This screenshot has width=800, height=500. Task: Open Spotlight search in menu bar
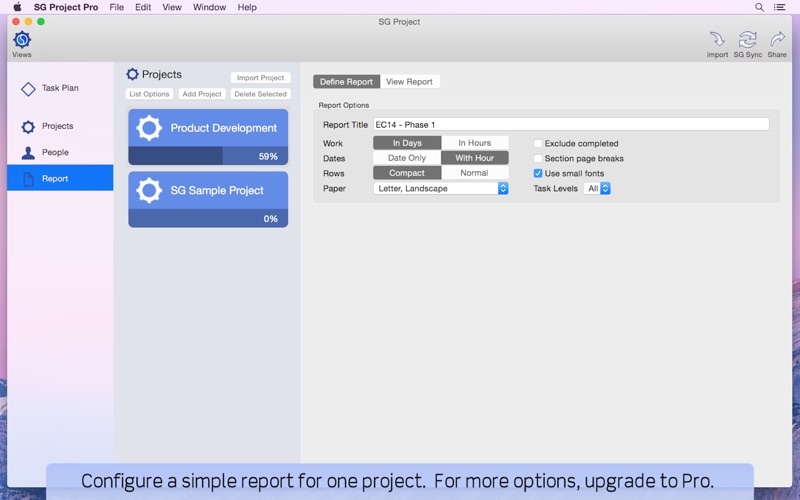pyautogui.click(x=759, y=7)
